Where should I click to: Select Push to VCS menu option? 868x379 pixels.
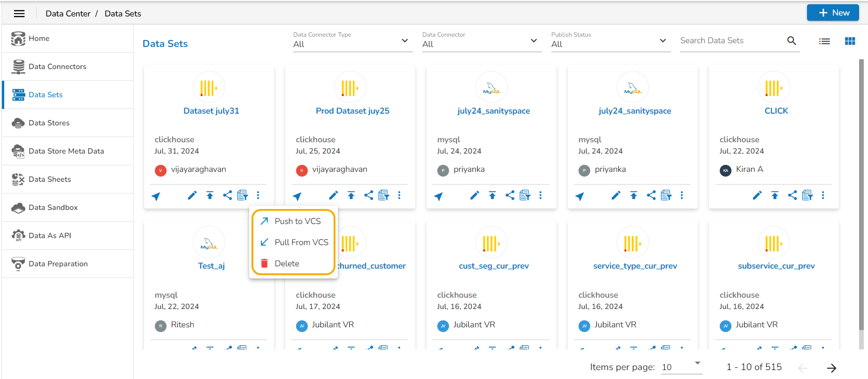297,221
